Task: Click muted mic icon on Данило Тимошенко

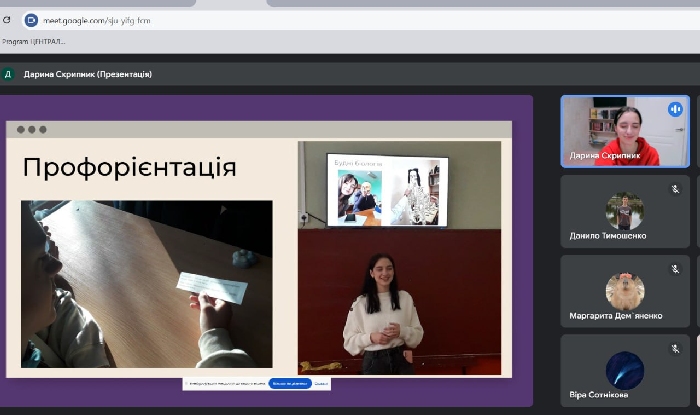Action: (x=675, y=188)
